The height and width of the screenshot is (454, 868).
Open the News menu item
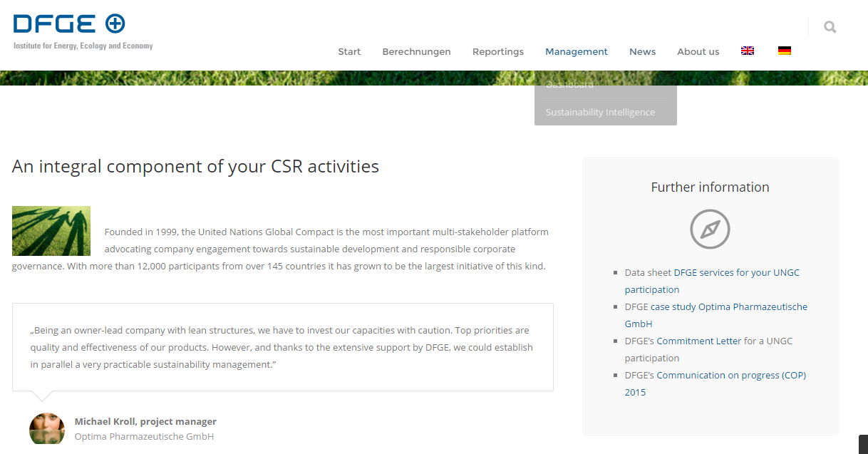(x=642, y=51)
